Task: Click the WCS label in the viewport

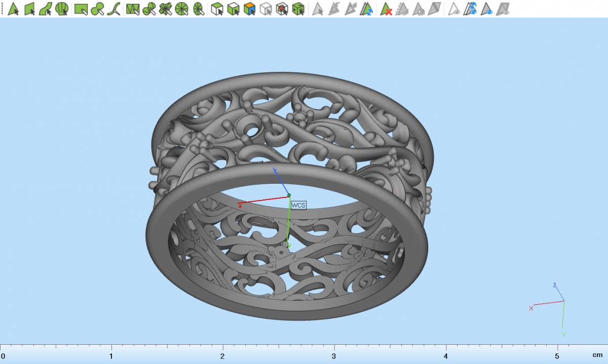Action: 298,205
